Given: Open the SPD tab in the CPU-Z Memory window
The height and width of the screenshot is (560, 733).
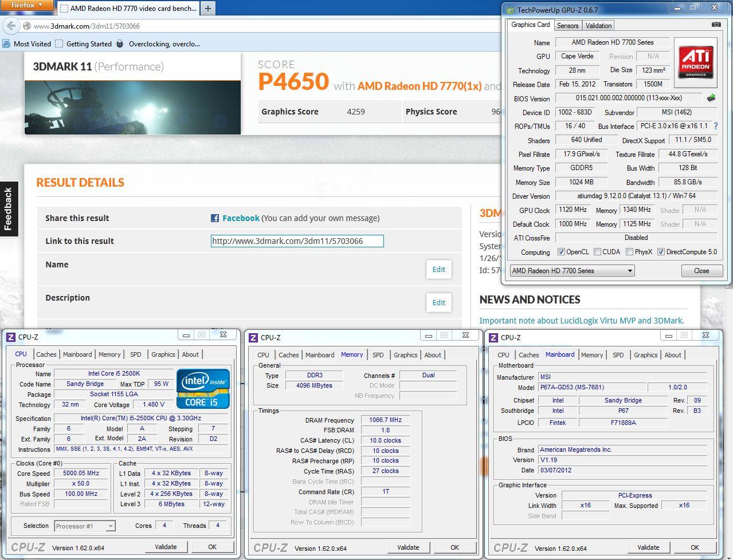Looking at the screenshot, I should point(378,356).
